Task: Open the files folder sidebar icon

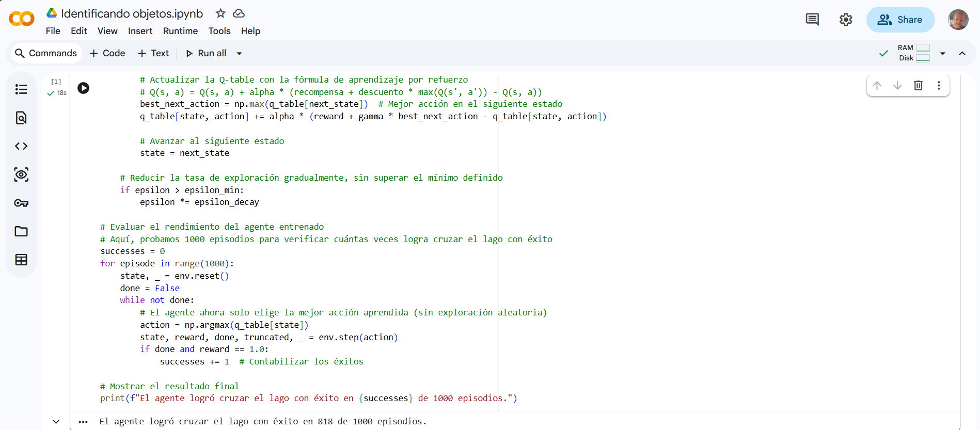Action: click(x=21, y=231)
